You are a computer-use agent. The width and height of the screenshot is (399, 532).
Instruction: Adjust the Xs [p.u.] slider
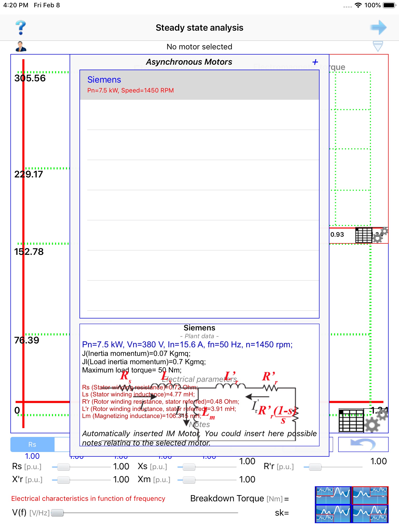point(207,467)
